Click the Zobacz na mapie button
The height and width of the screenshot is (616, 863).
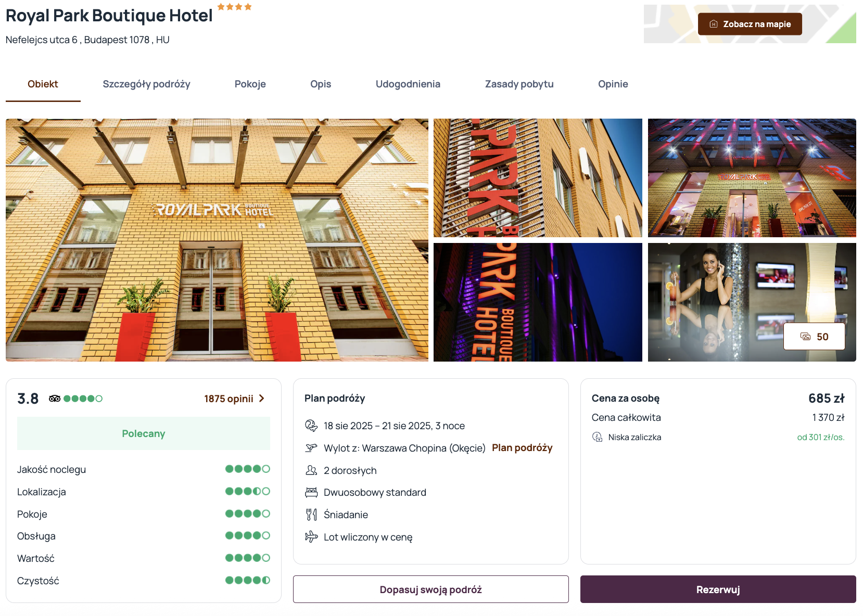pyautogui.click(x=750, y=24)
